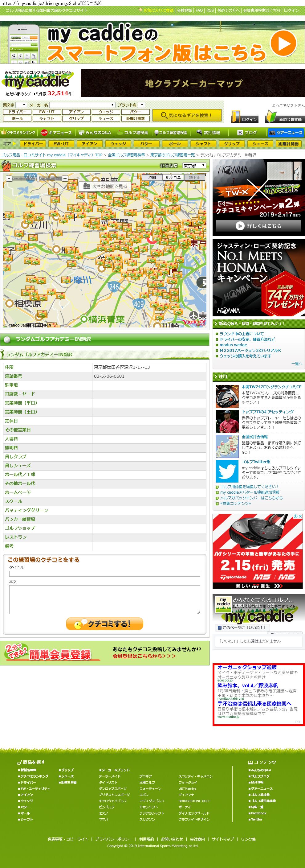
Task: Click the orange play arrow on smartphone banner
Action: tap(283, 43)
